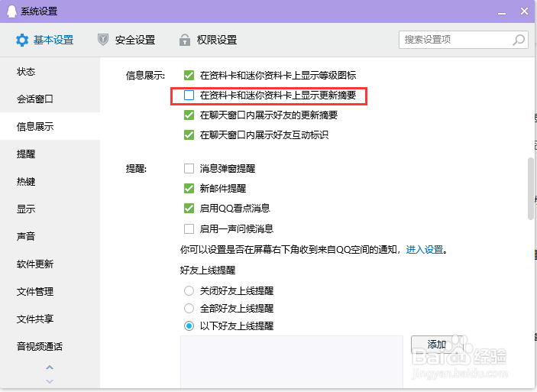The image size is (537, 392).
Task: Open 文件管理 in the sidebar
Action: (x=50, y=291)
